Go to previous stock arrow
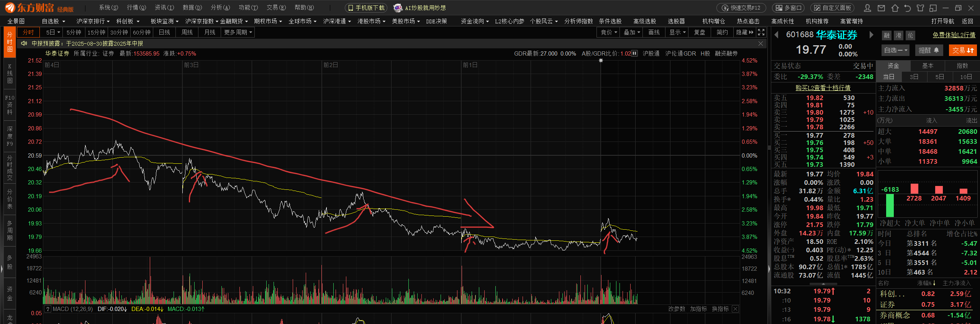980x324 pixels. click(x=777, y=35)
